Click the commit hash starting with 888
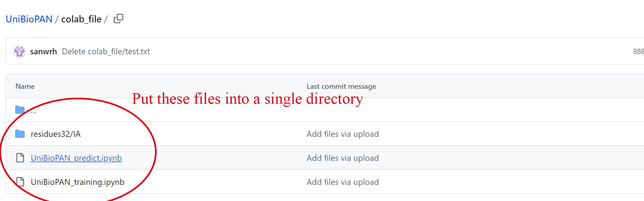The width and height of the screenshot is (644, 201). coord(638,52)
